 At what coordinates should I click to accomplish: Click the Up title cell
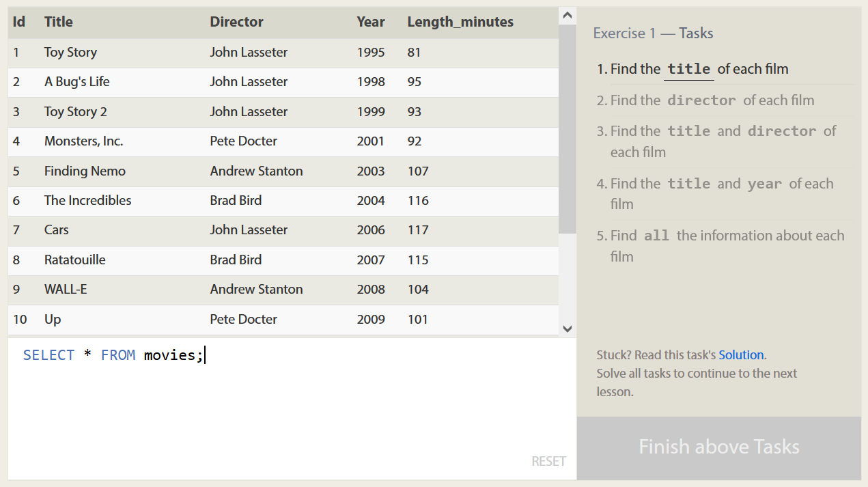click(x=53, y=319)
